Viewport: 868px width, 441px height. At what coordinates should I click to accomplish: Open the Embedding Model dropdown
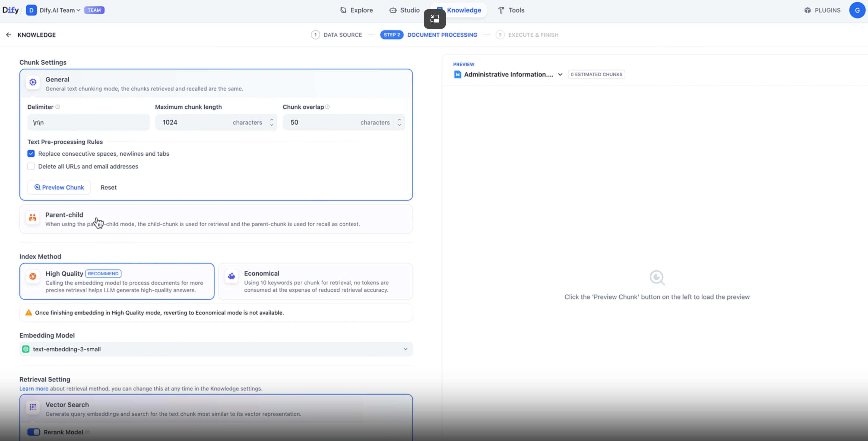click(x=216, y=349)
